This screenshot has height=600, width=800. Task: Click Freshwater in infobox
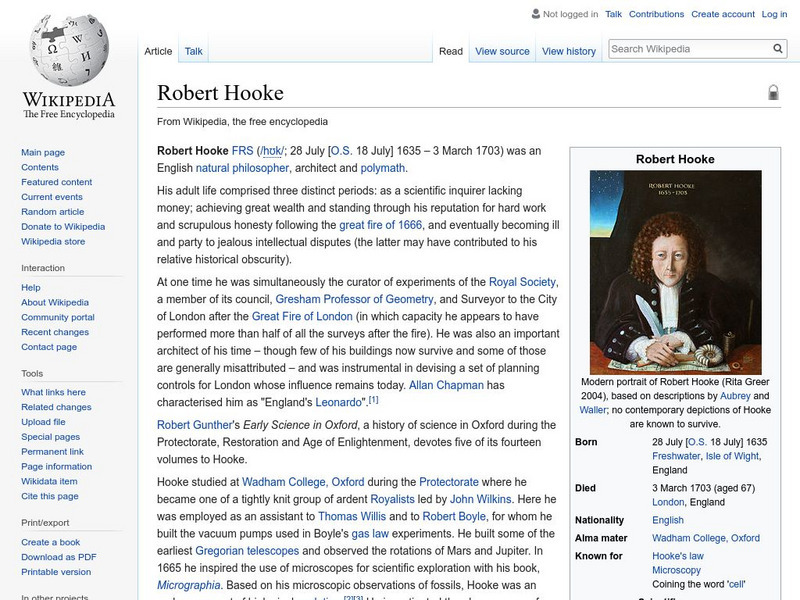point(676,456)
